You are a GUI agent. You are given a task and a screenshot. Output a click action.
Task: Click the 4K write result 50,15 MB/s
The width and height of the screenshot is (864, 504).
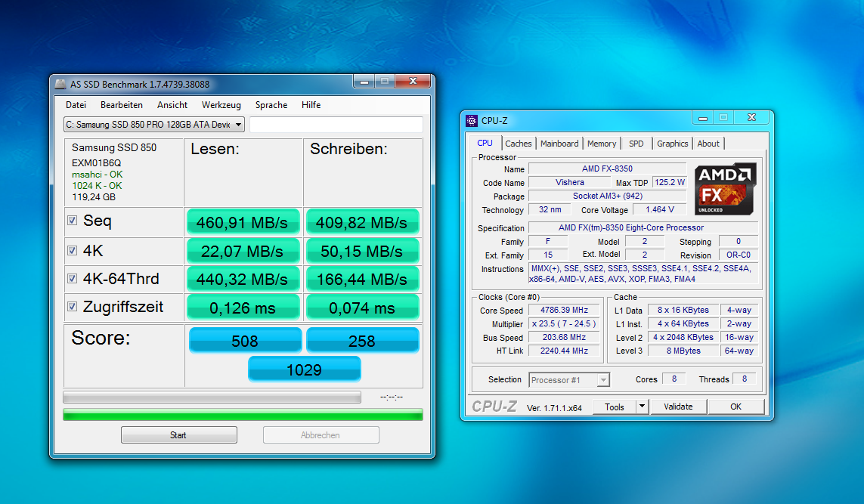[x=362, y=251]
